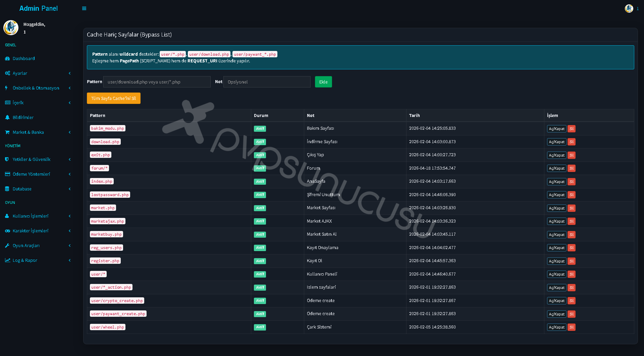The image size is (644, 356).
Task: Open the Dashboard menu item
Action: coord(39,59)
